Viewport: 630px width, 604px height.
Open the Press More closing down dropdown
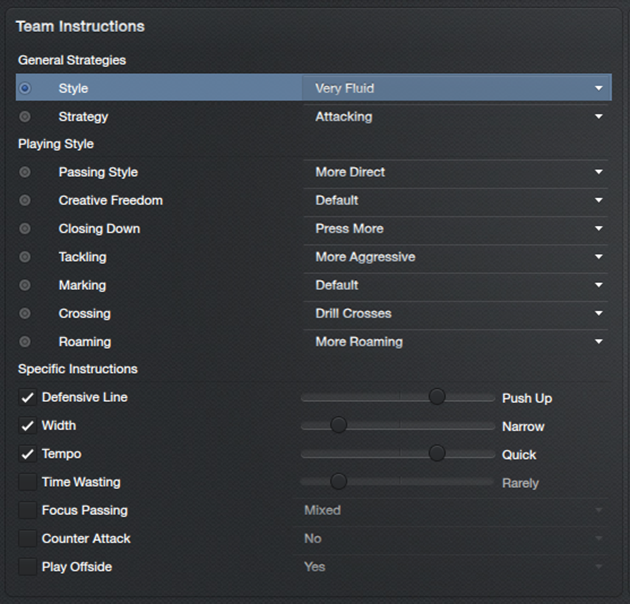456,229
